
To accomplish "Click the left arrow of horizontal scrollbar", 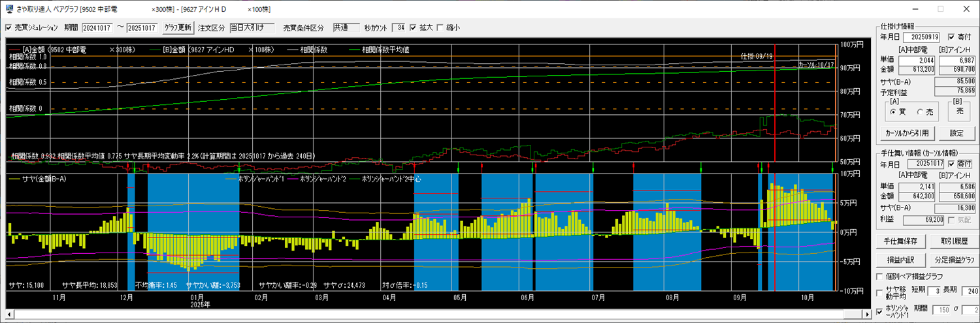I will [x=9, y=315].
